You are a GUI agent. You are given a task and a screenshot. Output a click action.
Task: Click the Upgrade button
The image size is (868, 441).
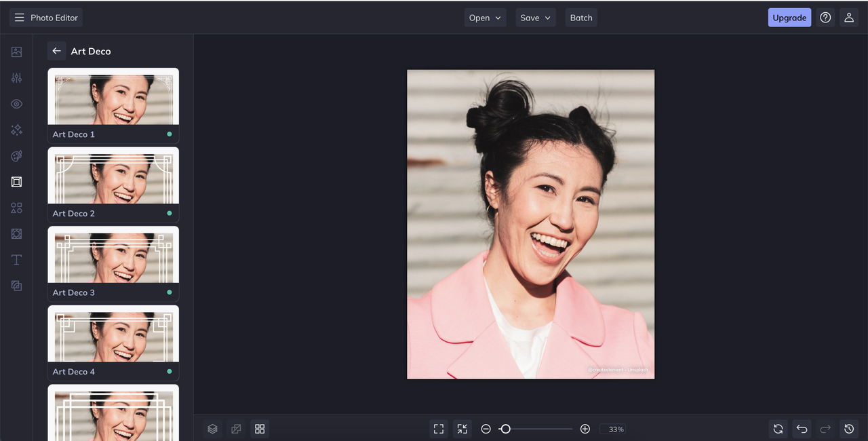click(789, 18)
